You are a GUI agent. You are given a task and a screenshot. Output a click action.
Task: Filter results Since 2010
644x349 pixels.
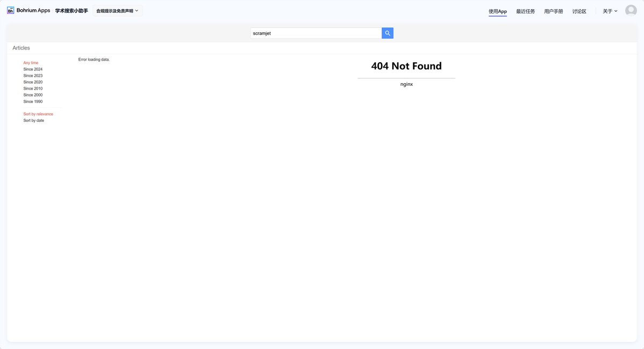[33, 89]
